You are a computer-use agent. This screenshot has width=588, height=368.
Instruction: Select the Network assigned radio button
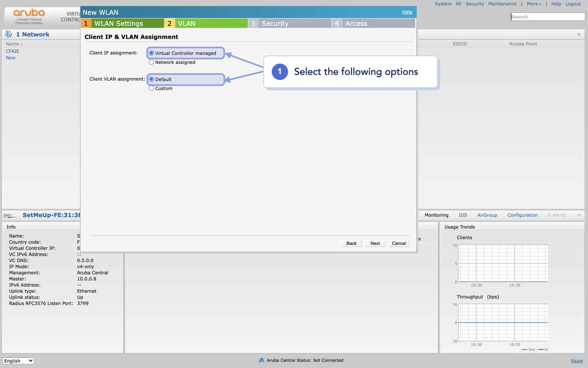click(151, 62)
